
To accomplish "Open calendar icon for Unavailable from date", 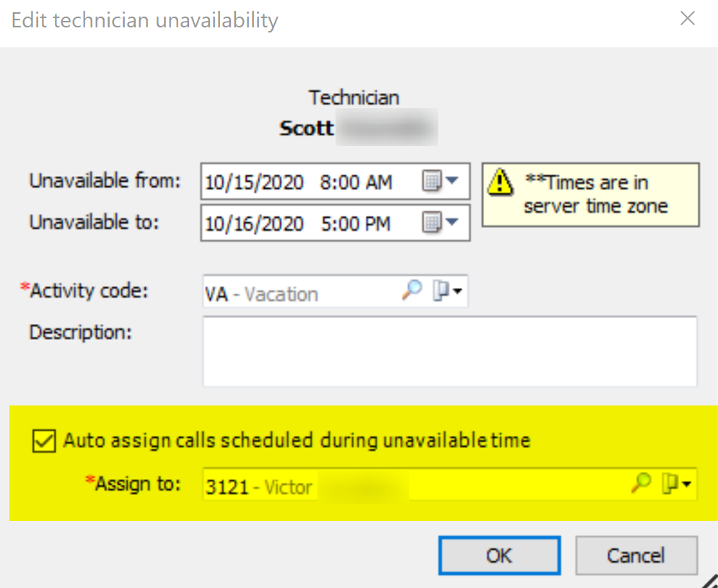I will click(432, 181).
